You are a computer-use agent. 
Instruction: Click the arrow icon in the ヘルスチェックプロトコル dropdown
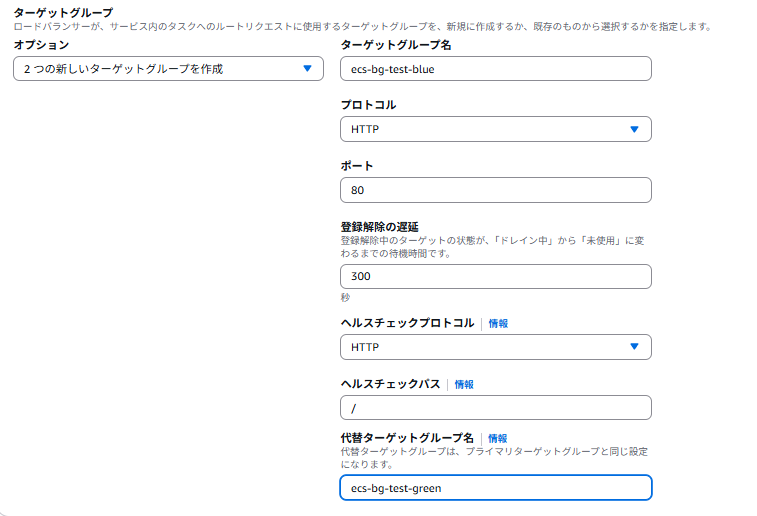[x=634, y=347]
